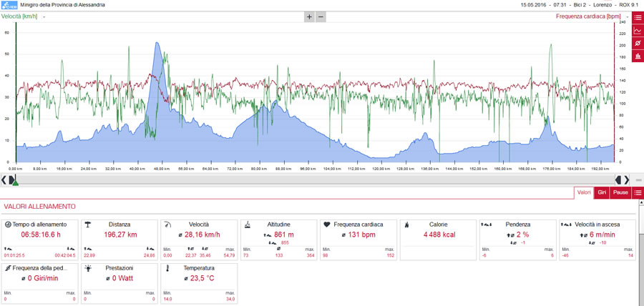Open the Frequenza cardiaca [bpm] axis dropdown
This screenshot has width=644, height=306.
[x=628, y=17]
